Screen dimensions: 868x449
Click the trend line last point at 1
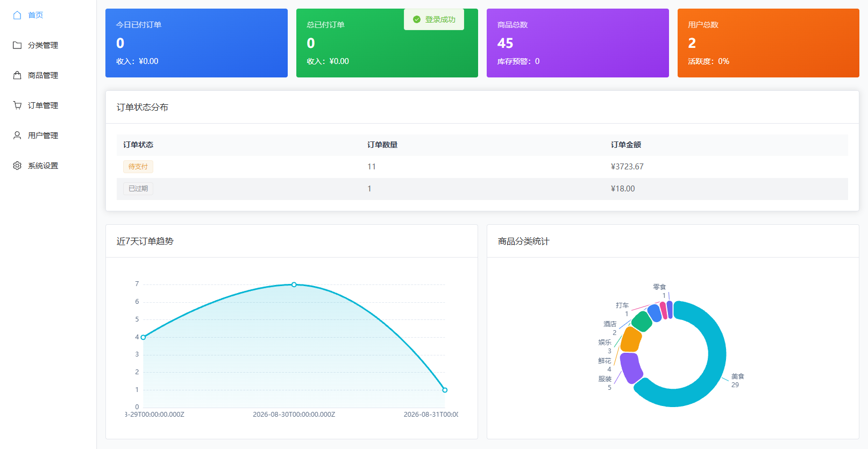pos(445,390)
